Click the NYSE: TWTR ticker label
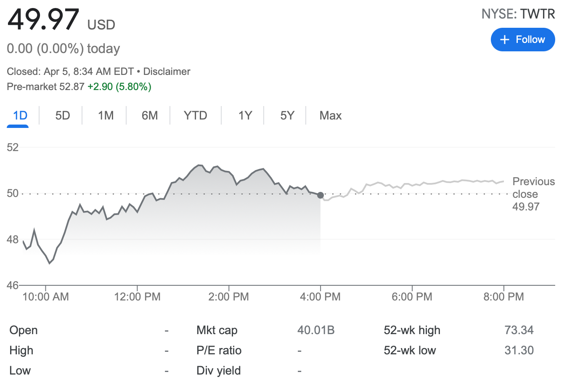 pyautogui.click(x=518, y=14)
